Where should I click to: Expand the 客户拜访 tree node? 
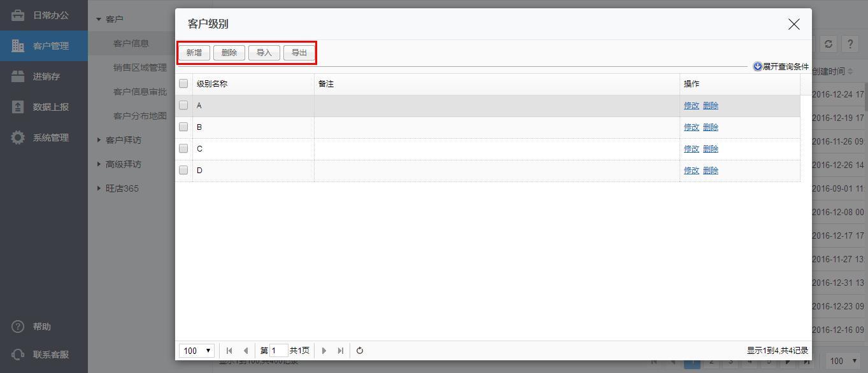point(123,140)
